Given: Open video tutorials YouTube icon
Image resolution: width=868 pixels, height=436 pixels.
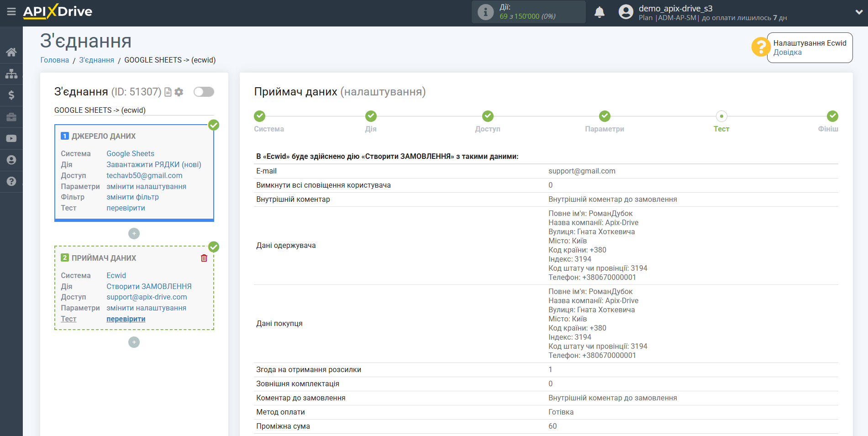Looking at the screenshot, I should tap(11, 138).
